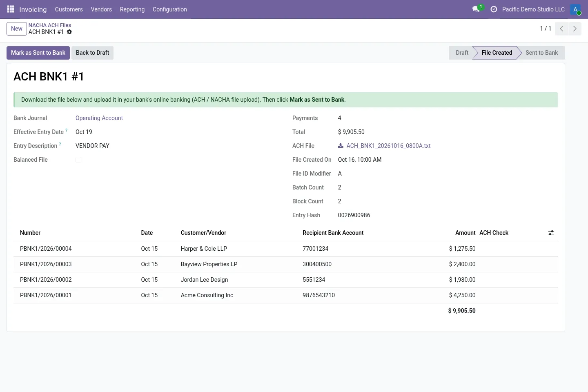The width and height of the screenshot is (588, 392).
Task: Select the File Created status stage
Action: (x=497, y=53)
